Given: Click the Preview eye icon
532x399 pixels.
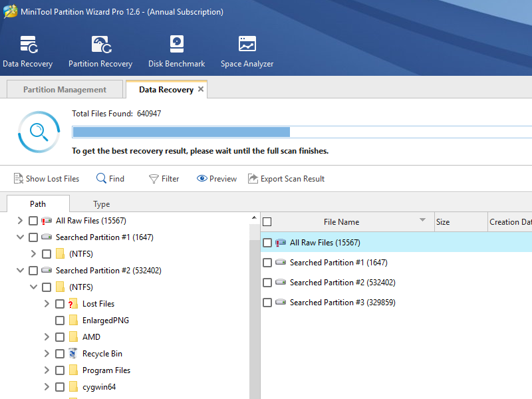Looking at the screenshot, I should pyautogui.click(x=202, y=179).
